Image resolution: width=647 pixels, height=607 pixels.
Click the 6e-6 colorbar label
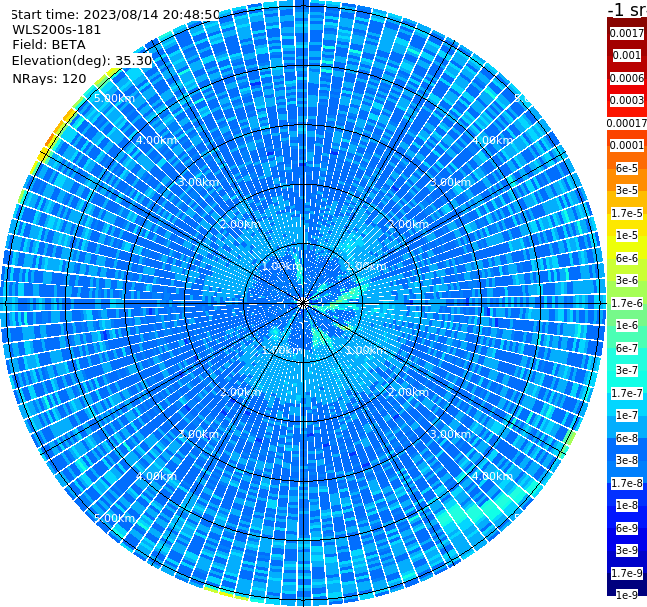pyautogui.click(x=626, y=258)
